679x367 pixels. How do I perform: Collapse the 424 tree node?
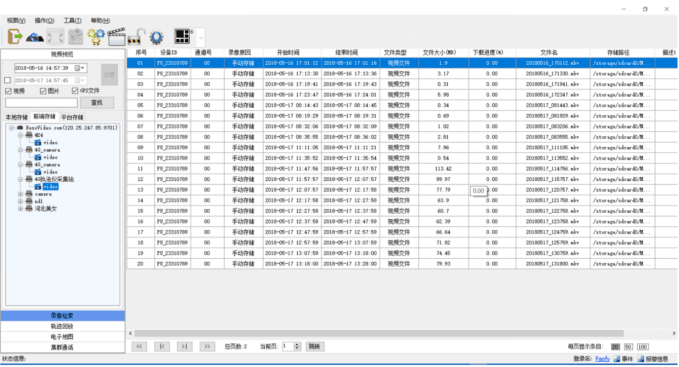click(x=20, y=135)
